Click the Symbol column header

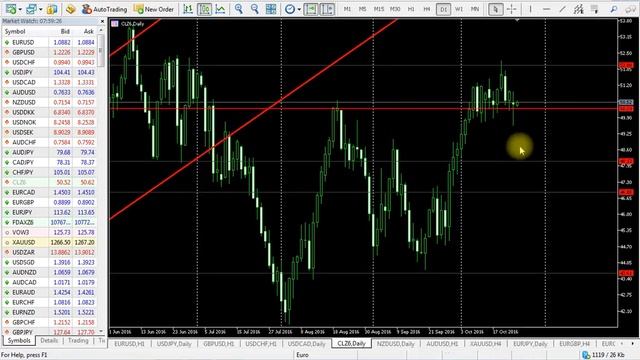pos(15,31)
